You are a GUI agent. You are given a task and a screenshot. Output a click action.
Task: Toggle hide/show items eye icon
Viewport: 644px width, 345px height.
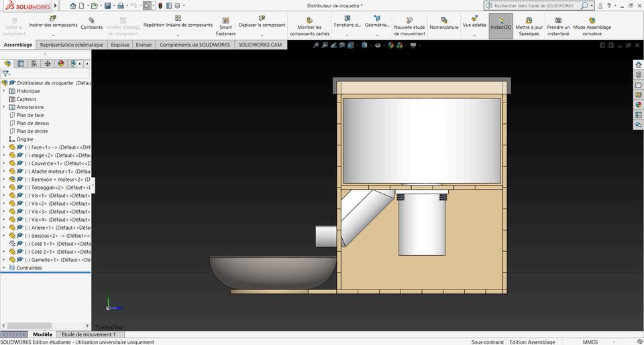(378, 46)
